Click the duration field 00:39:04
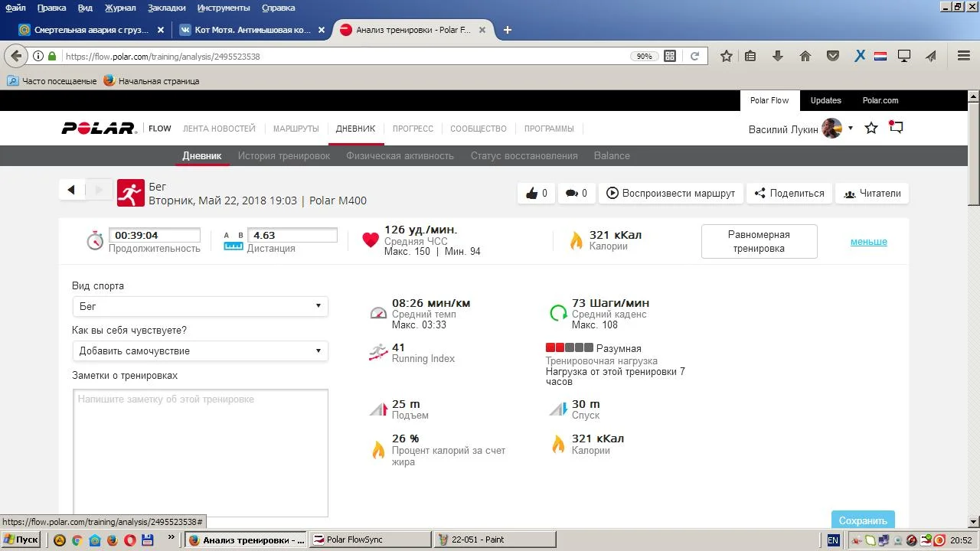 point(154,235)
